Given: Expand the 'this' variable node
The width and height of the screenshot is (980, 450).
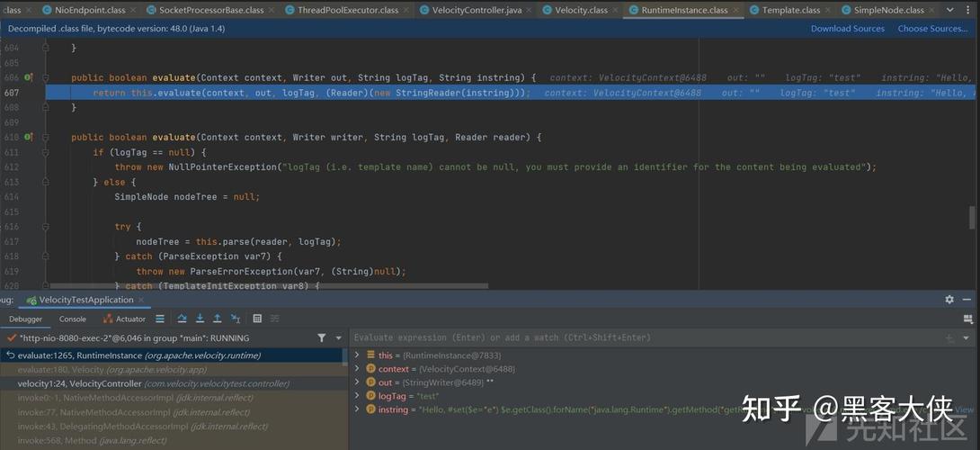Looking at the screenshot, I should point(357,355).
